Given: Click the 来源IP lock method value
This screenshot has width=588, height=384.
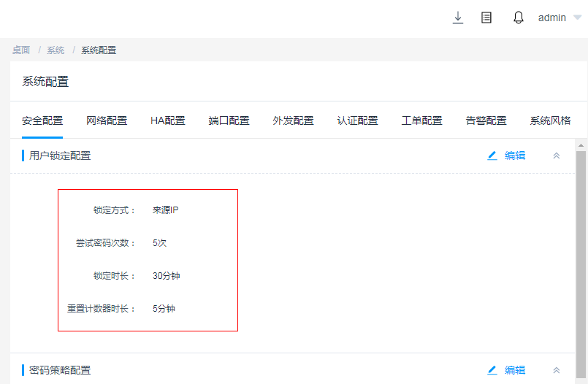Looking at the screenshot, I should tap(165, 210).
